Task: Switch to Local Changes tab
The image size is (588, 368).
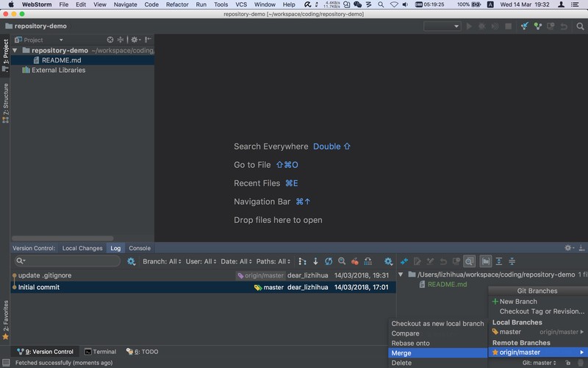Action: tap(82, 248)
